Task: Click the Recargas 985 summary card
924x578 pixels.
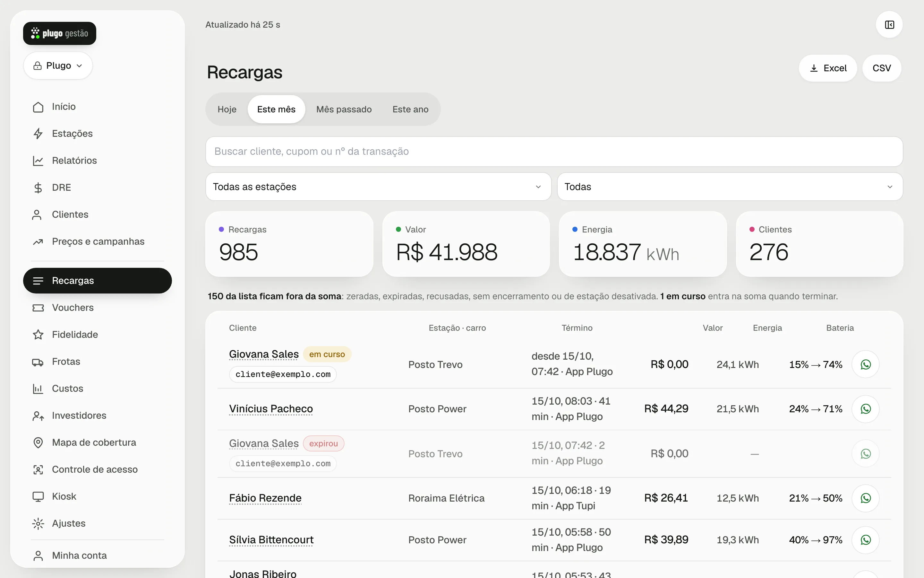Action: coord(289,244)
